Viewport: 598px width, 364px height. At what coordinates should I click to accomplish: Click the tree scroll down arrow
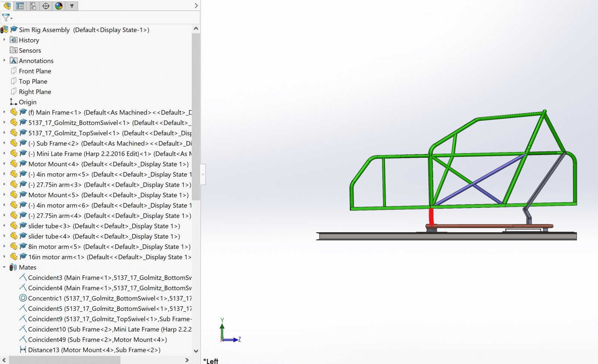196,351
